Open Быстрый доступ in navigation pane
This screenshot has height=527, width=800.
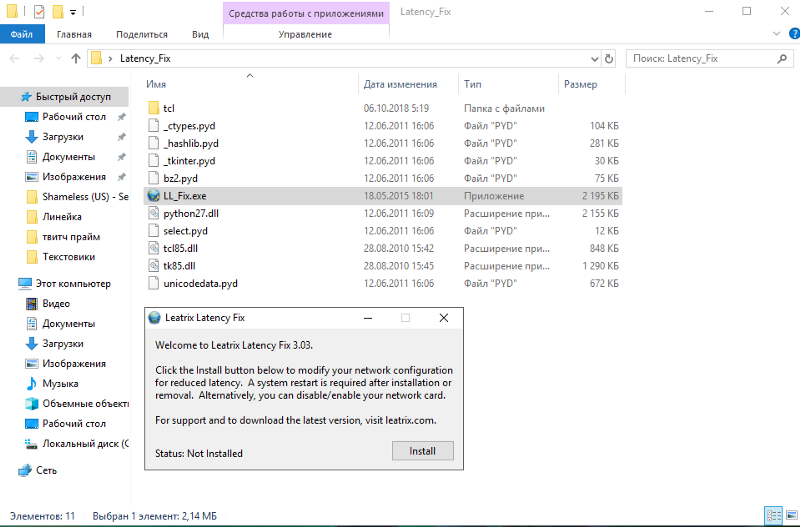73,96
